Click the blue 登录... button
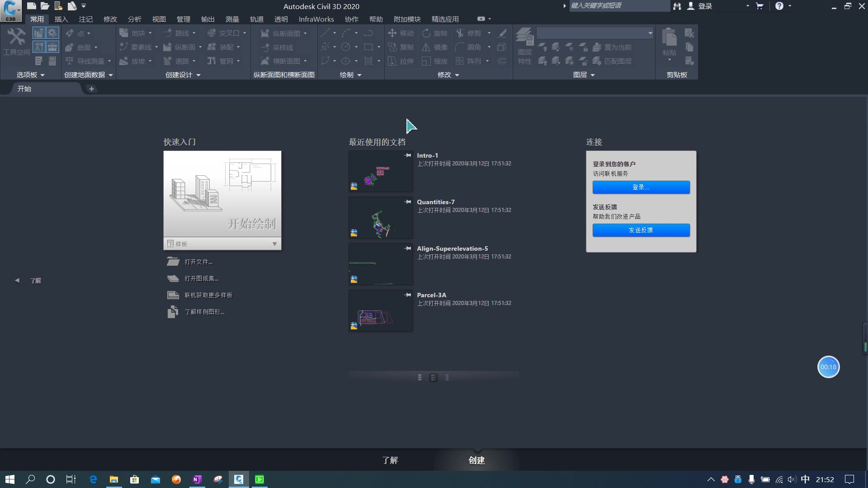Image resolution: width=868 pixels, height=488 pixels. 641,187
